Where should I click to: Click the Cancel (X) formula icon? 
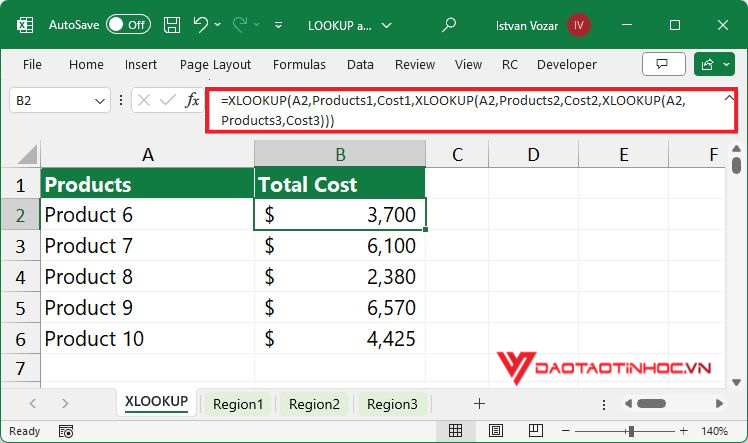[144, 100]
